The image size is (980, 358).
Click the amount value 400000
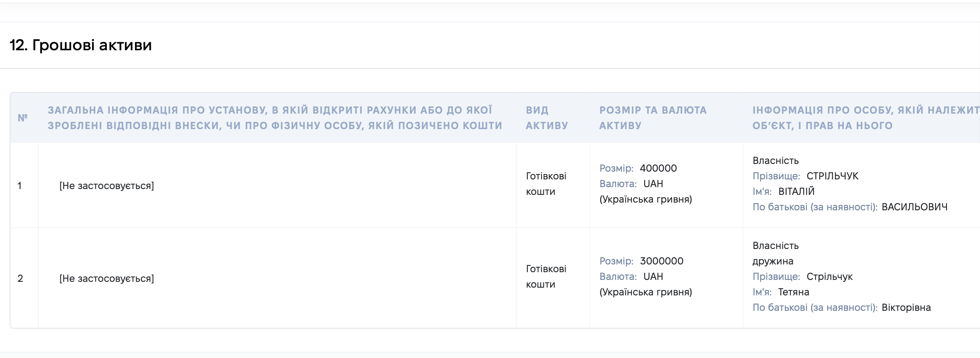[x=658, y=168]
